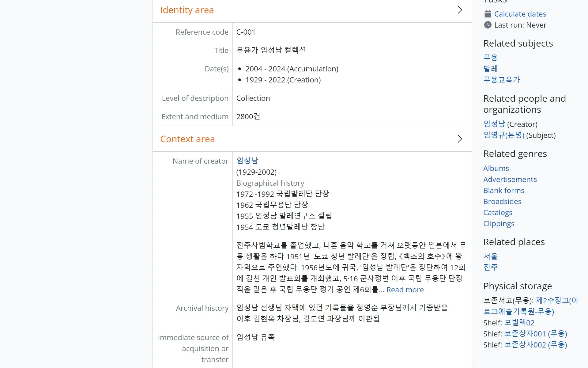Open related place 전주
The width and height of the screenshot is (588, 368).
[490, 267]
